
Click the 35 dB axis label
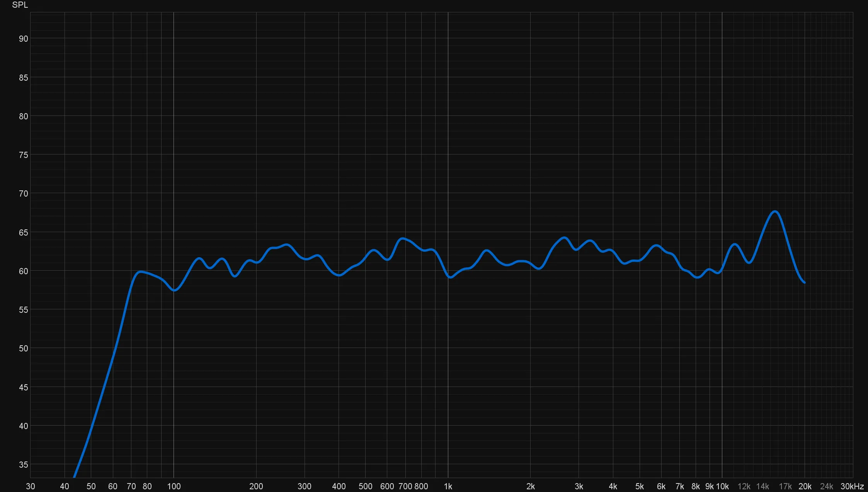pyautogui.click(x=23, y=465)
